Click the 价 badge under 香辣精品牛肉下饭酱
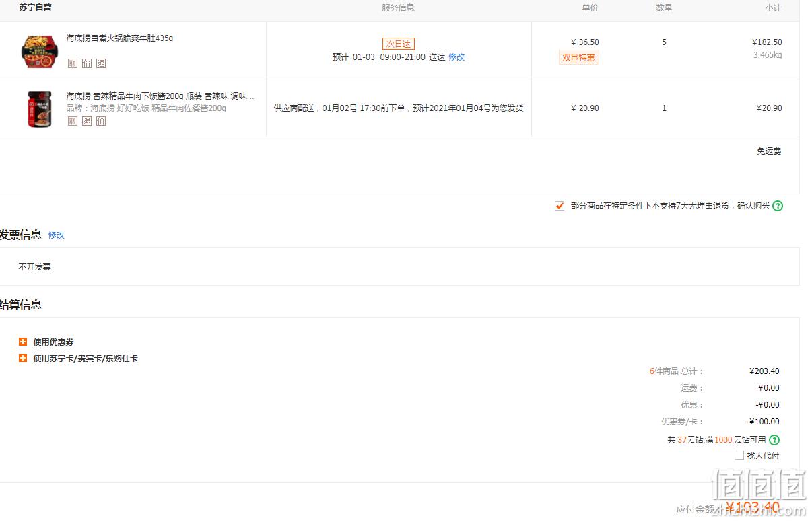 click(101, 121)
